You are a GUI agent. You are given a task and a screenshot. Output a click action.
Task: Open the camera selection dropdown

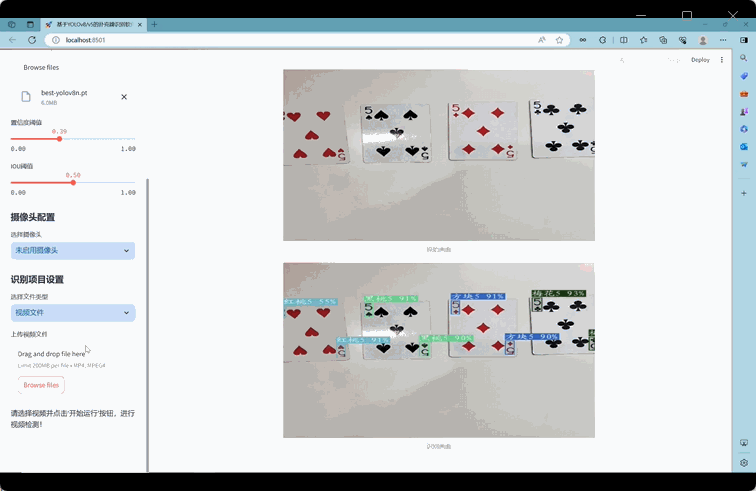tap(73, 250)
